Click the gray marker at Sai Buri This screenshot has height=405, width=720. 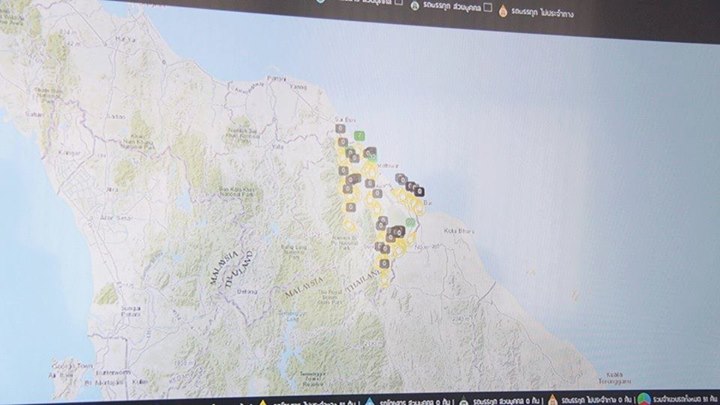click(340, 129)
